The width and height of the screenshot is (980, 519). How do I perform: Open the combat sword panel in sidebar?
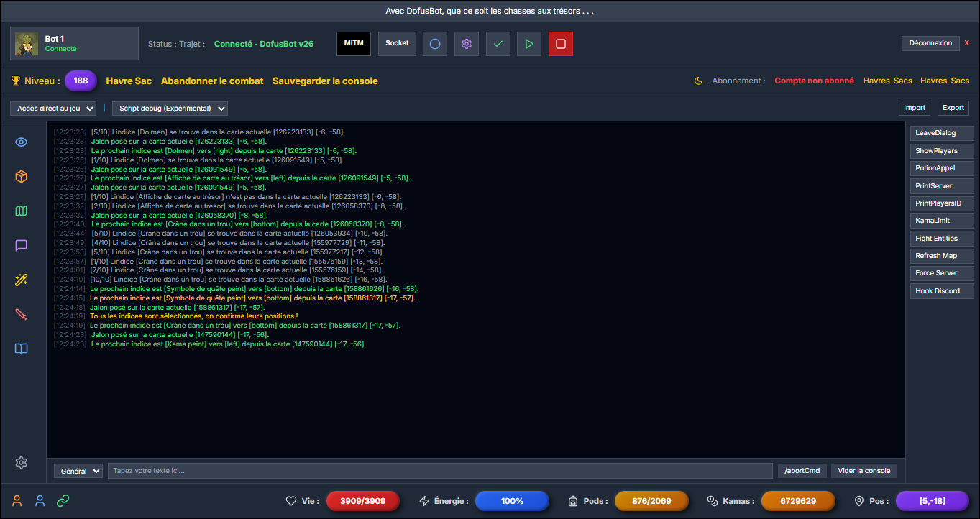pyautogui.click(x=21, y=314)
